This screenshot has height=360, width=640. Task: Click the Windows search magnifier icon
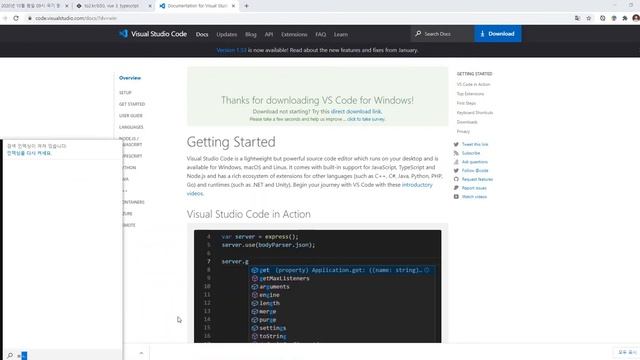pyautogui.click(x=10, y=356)
